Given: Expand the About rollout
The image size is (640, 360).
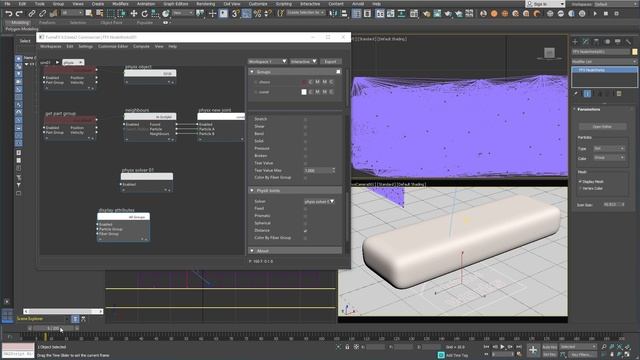Looking at the screenshot, I should (x=252, y=251).
